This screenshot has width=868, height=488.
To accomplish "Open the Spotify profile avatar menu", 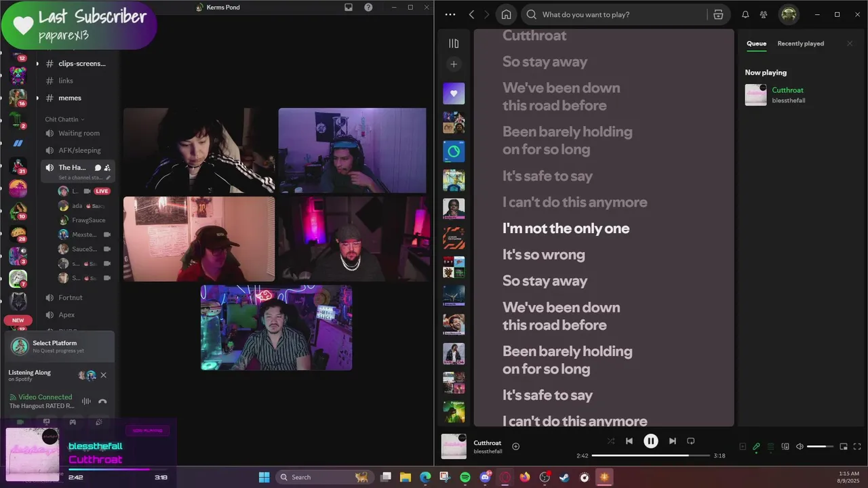I will (x=788, y=14).
